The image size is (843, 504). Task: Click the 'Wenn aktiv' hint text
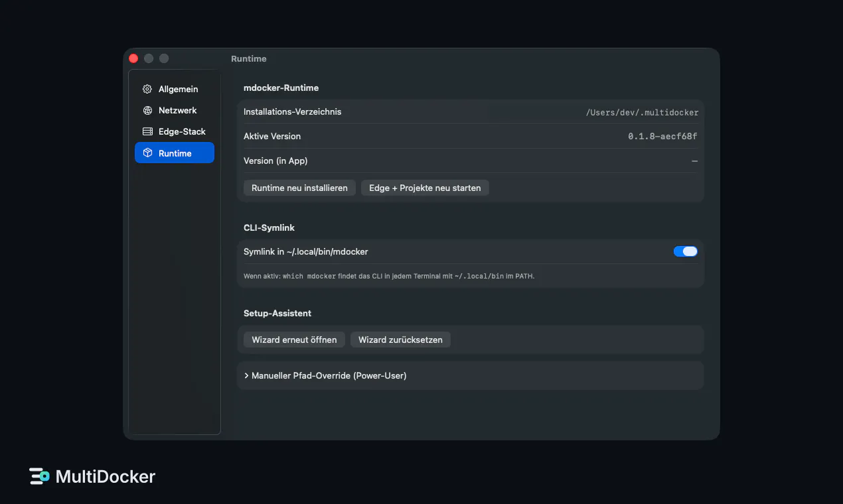pyautogui.click(x=389, y=276)
